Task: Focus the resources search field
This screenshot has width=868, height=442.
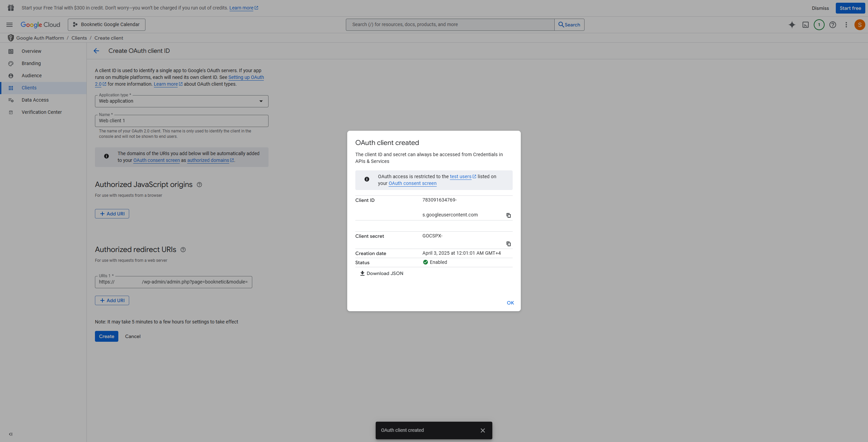Action: point(450,25)
